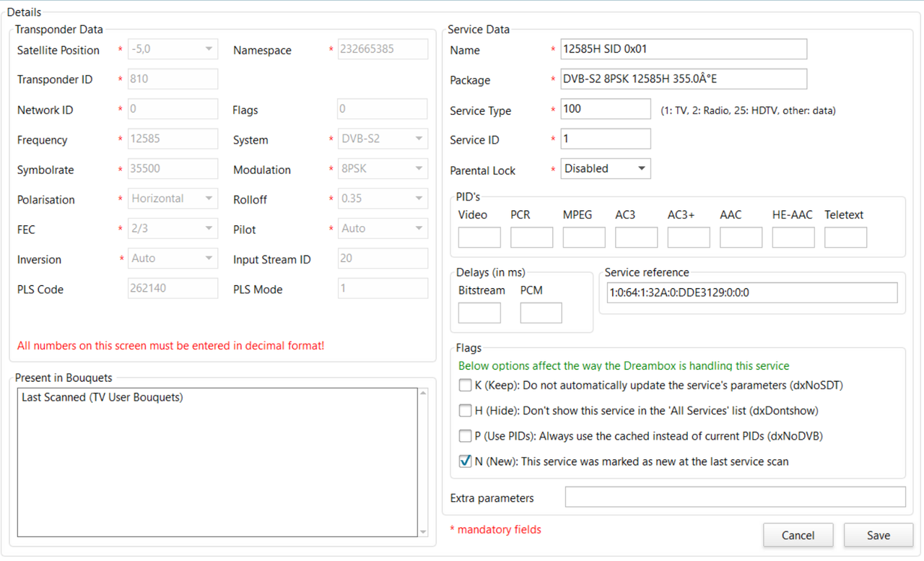
Task: Click the service type hint text
Action: 748,111
